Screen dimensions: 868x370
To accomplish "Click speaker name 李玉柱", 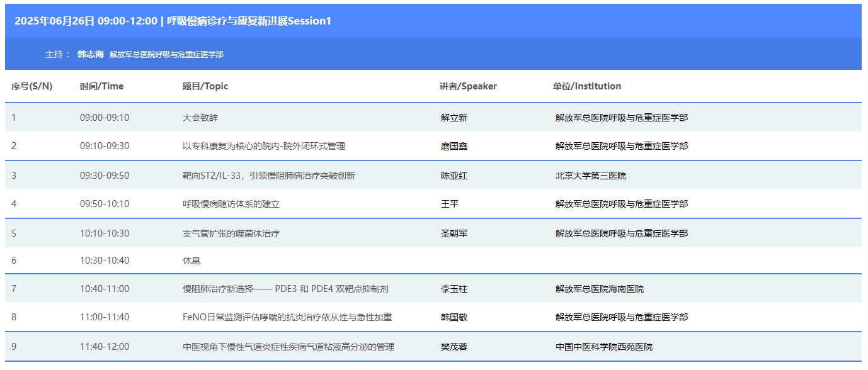I will [x=454, y=289].
